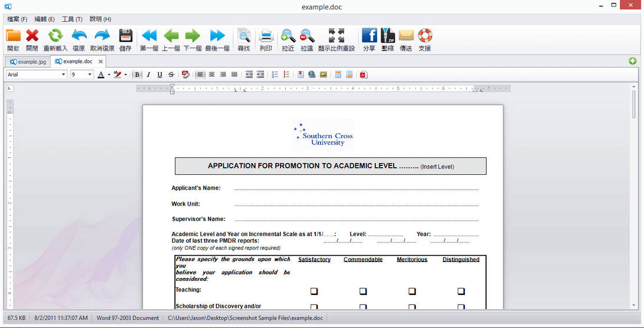Click the 關閉 red X toolbar icon
Screen dimensions: 644x328
click(32, 36)
